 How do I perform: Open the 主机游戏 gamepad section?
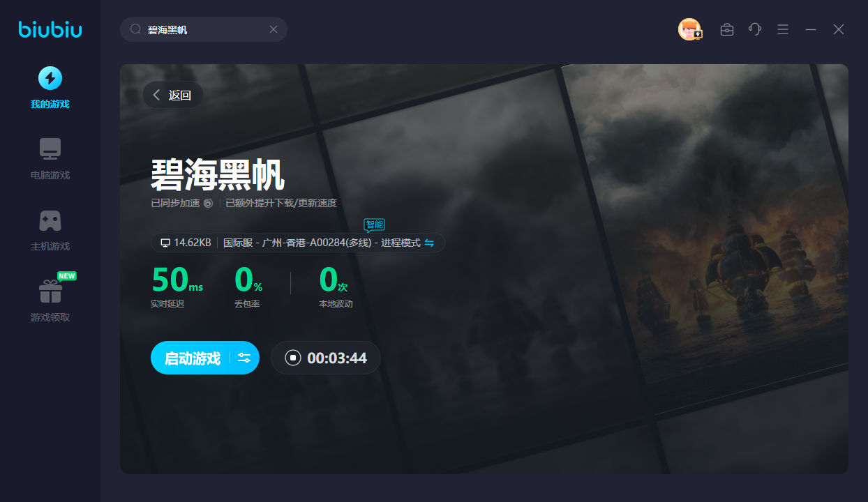click(x=50, y=229)
